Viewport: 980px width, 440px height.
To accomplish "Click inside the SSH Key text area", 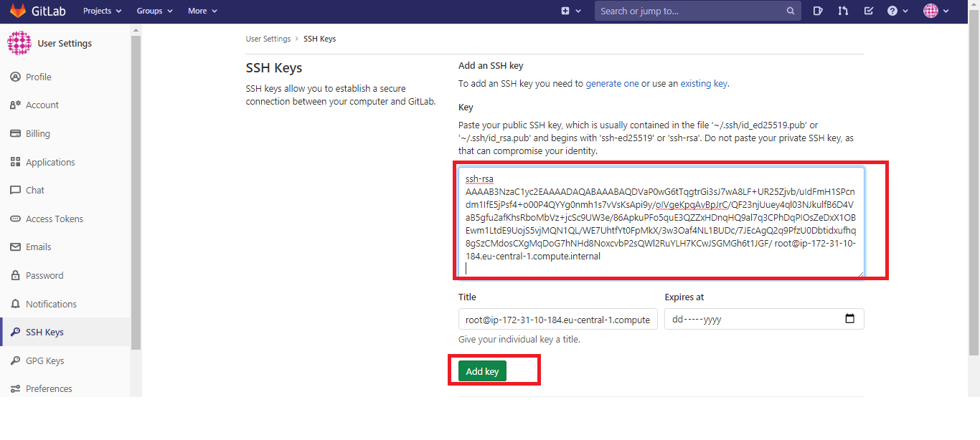I will (660, 222).
